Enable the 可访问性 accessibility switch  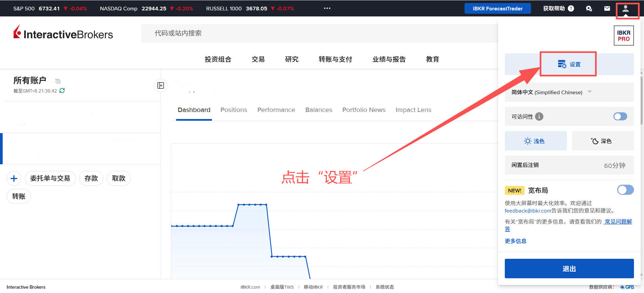620,116
